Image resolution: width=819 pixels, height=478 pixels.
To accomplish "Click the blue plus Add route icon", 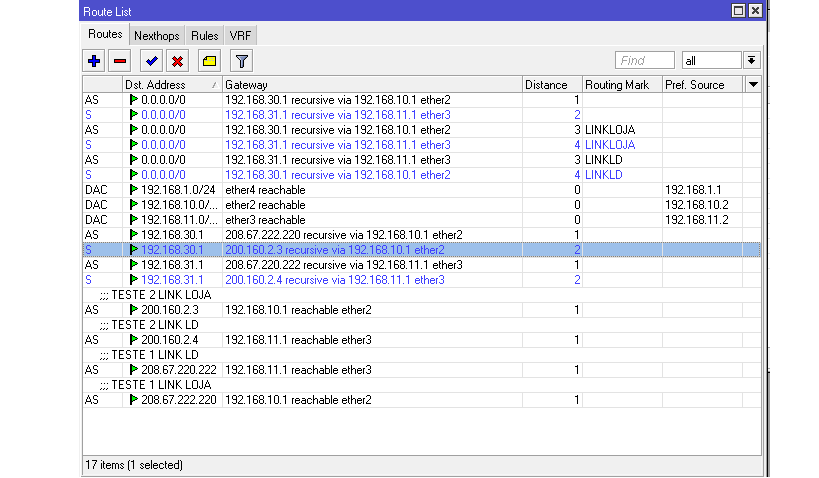I will tap(94, 61).
